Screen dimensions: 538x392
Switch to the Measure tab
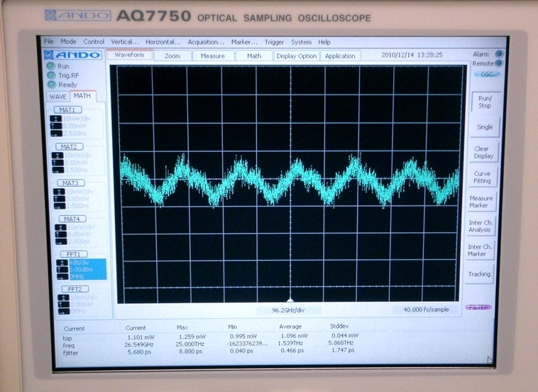[x=213, y=56]
